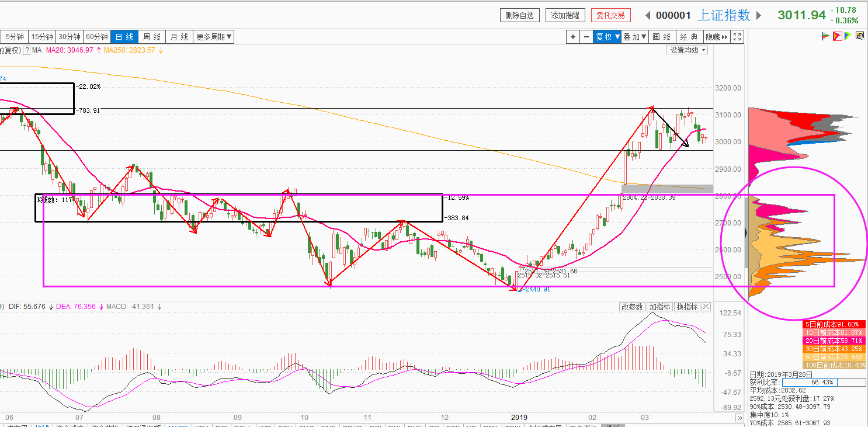
Task: Click 3200.00 price axis label
Action: [x=727, y=88]
